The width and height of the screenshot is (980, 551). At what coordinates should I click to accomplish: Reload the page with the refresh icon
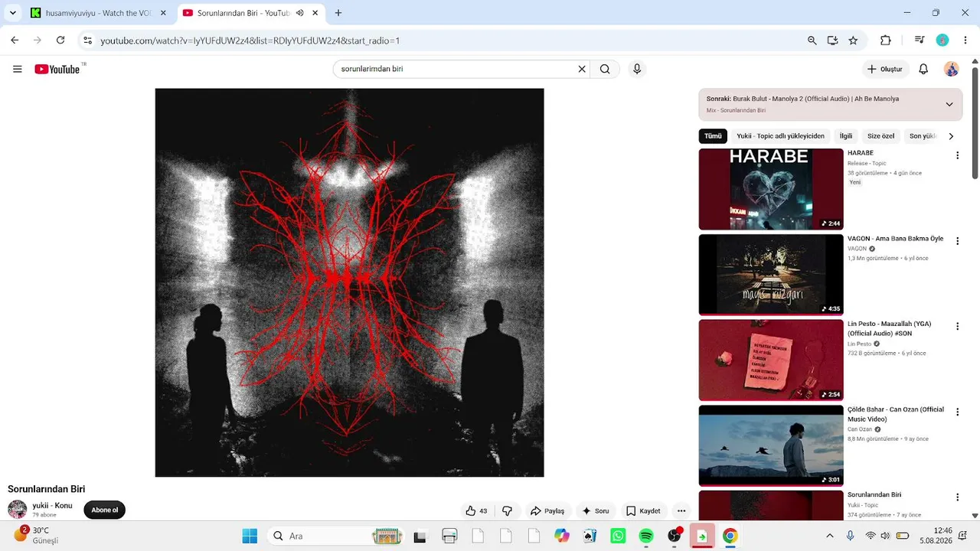click(x=60, y=41)
